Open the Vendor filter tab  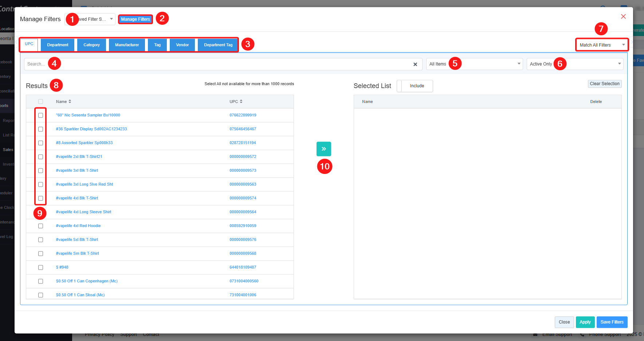pos(182,45)
